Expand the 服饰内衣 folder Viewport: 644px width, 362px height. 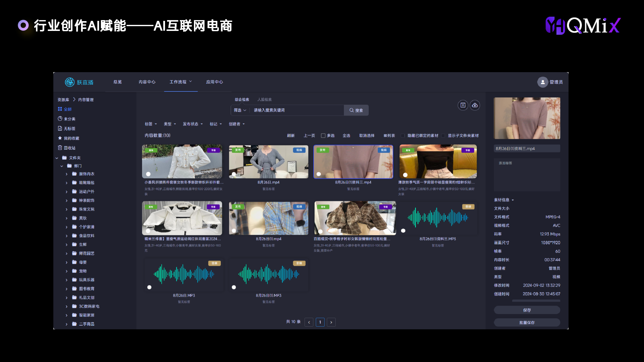pos(67,174)
